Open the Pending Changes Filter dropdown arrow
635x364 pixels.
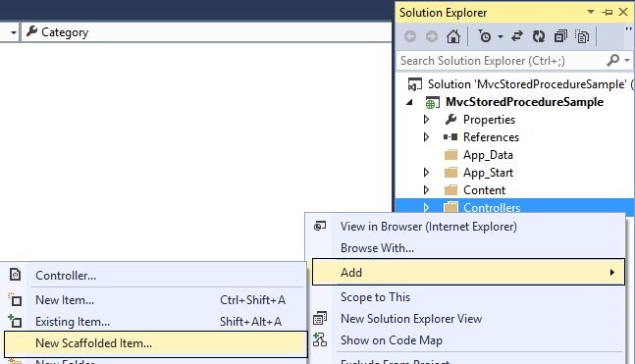[501, 37]
